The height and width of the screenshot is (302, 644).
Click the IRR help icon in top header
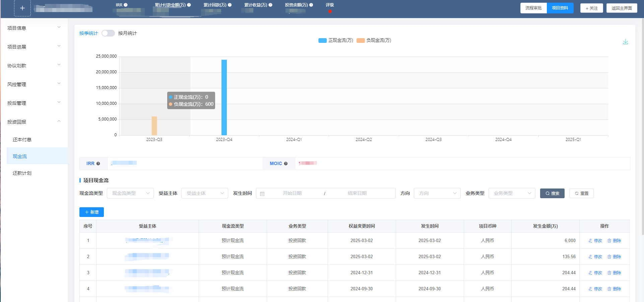tap(126, 5)
